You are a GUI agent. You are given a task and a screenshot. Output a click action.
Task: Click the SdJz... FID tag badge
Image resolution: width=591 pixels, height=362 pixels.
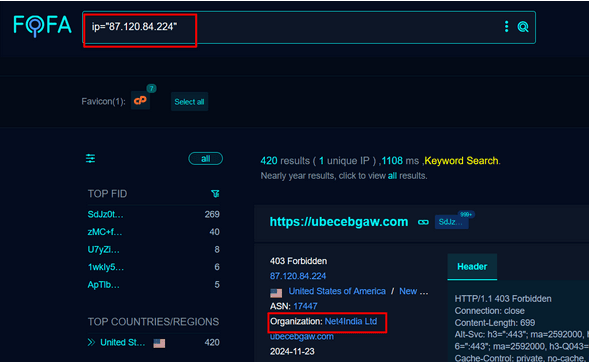[451, 222]
